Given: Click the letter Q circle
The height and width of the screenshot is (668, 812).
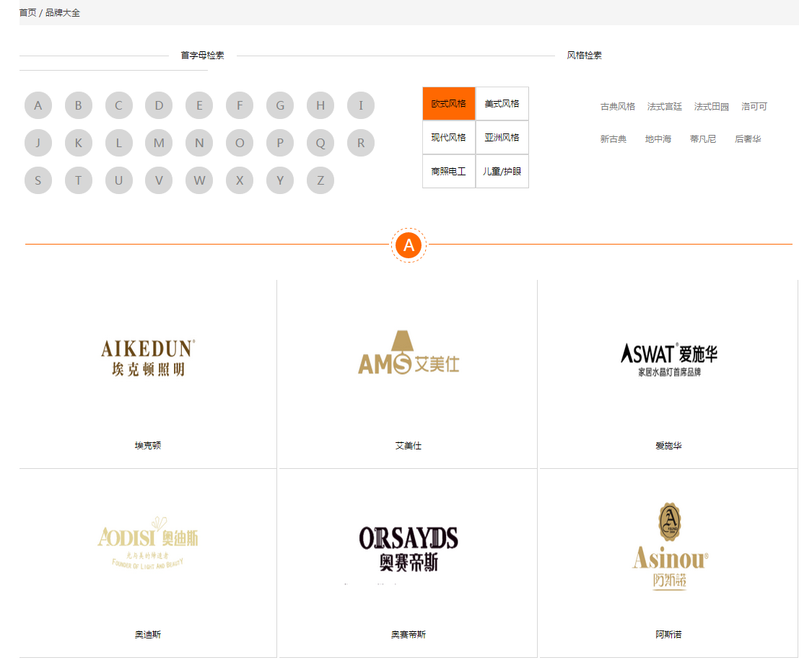Looking at the screenshot, I should (x=320, y=143).
